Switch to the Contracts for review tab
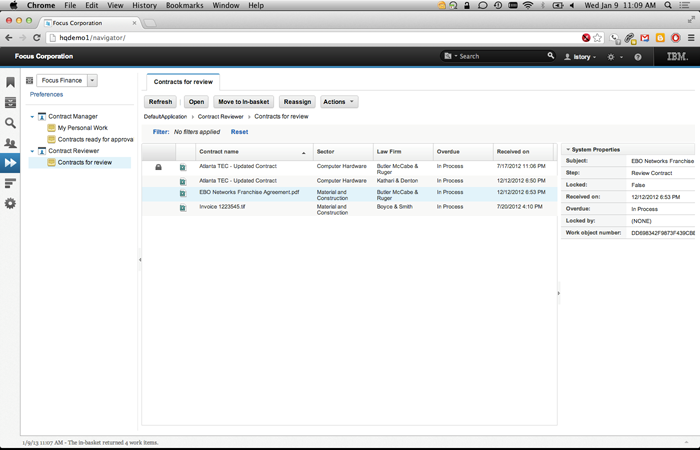The width and height of the screenshot is (700, 450). point(183,81)
